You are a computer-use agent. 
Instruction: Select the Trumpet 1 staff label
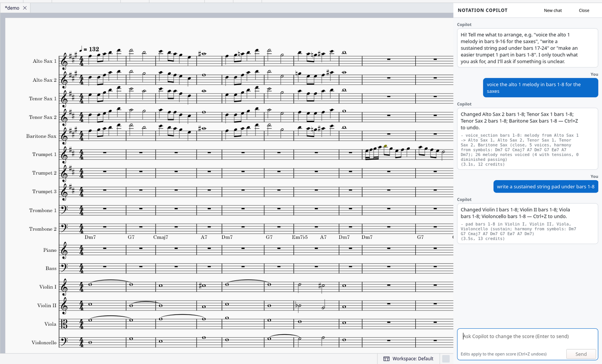[44, 154]
